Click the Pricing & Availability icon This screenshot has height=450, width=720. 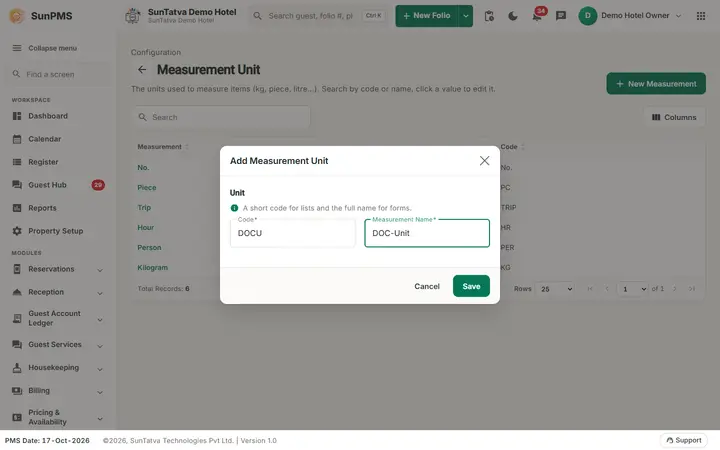[x=17, y=417]
